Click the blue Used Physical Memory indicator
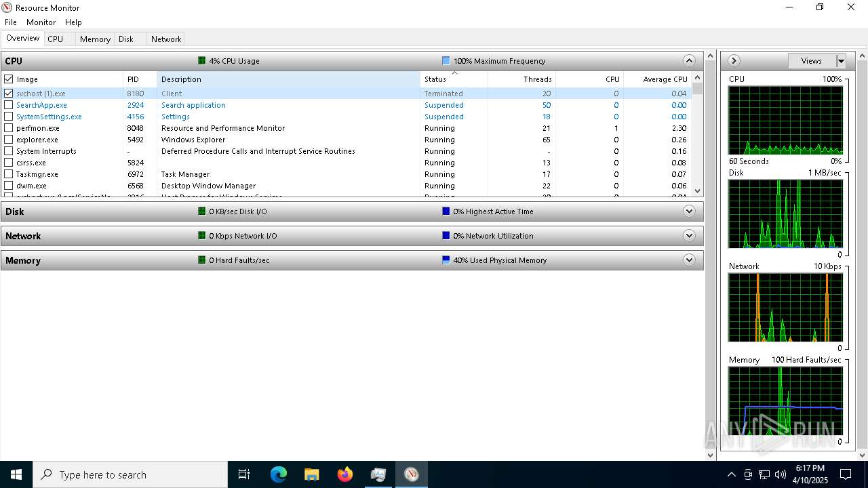868x488 pixels. 446,260
